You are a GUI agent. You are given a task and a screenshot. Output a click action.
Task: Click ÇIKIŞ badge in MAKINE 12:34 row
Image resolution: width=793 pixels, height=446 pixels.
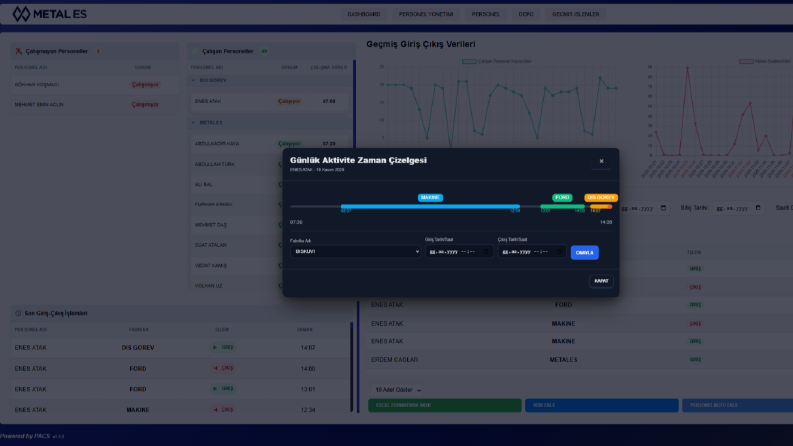point(223,410)
